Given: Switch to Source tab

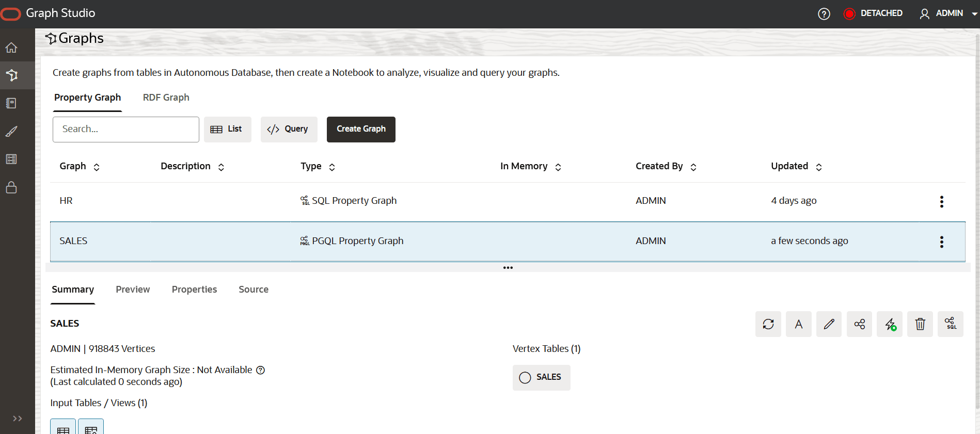Looking at the screenshot, I should pos(254,290).
